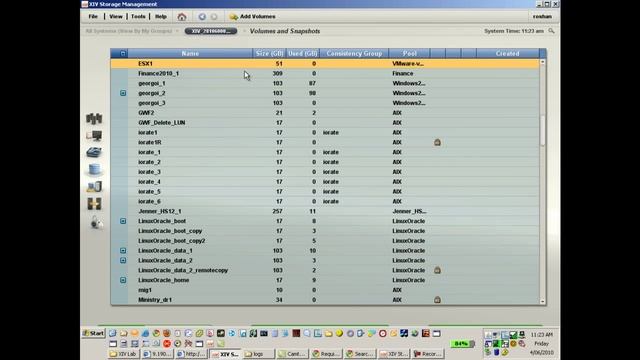Sort by the Used (GB) column header
This screenshot has height=360, width=640.
pos(302,53)
